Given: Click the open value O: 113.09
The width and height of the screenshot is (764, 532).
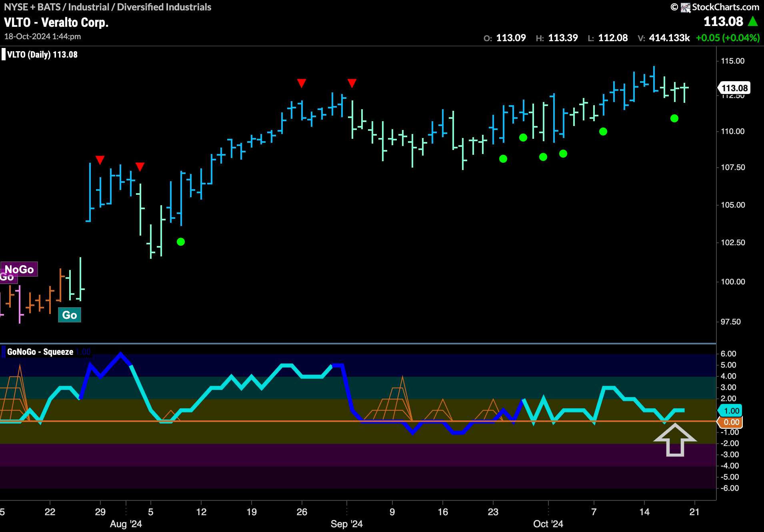Looking at the screenshot, I should [x=505, y=38].
